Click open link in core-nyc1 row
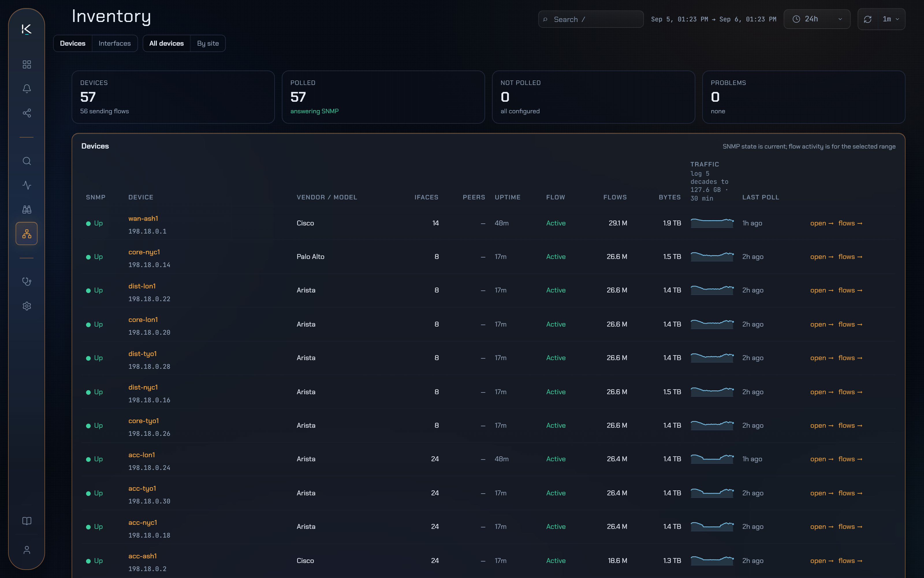This screenshot has width=924, height=578. tap(822, 257)
